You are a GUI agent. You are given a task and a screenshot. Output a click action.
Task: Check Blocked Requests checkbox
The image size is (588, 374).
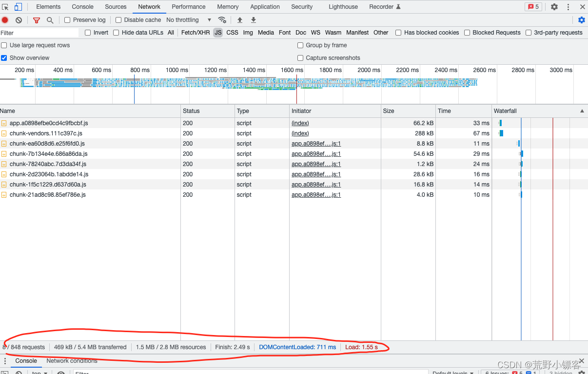[x=467, y=33]
